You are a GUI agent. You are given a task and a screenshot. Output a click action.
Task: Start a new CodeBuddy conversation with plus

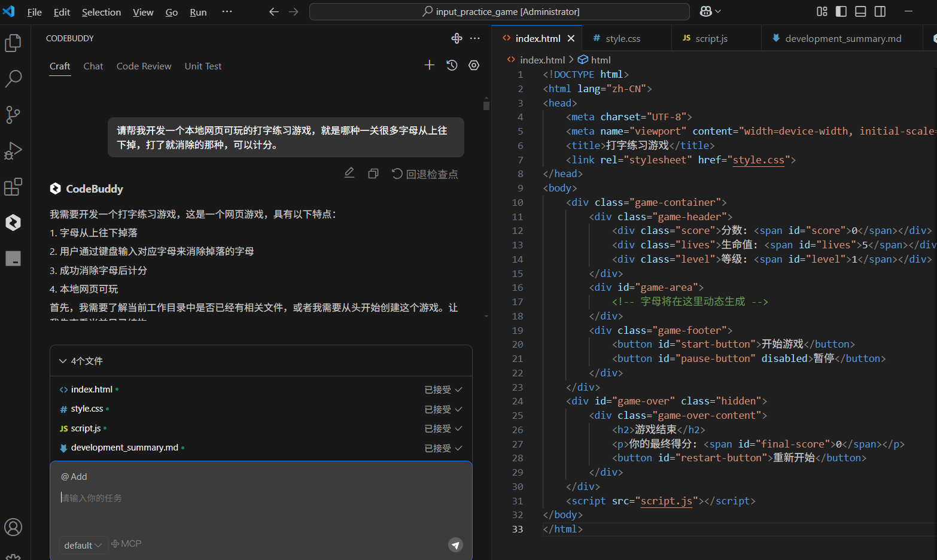point(430,65)
